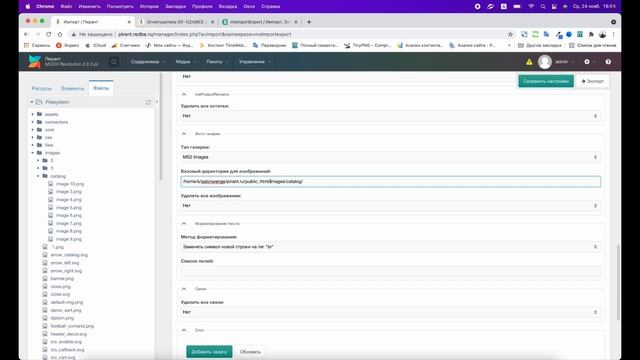
Task: Open the 'Другие закладки' bookmarks folder
Action: [x=540, y=45]
